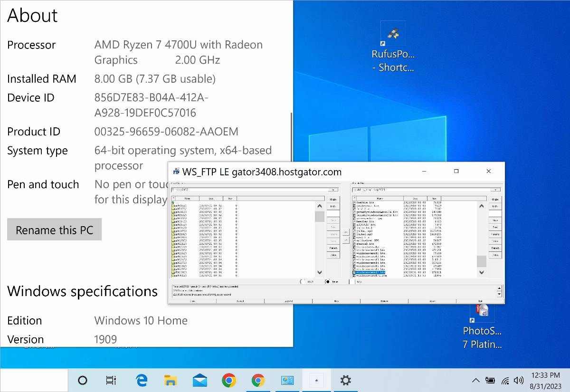Click the remote-side Refresh button
The image size is (570, 392).
(495, 248)
